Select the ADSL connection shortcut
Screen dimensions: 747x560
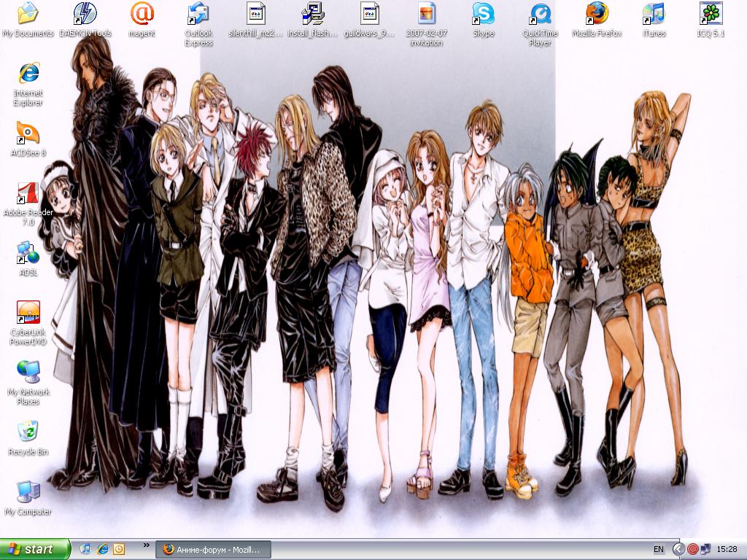[28, 260]
